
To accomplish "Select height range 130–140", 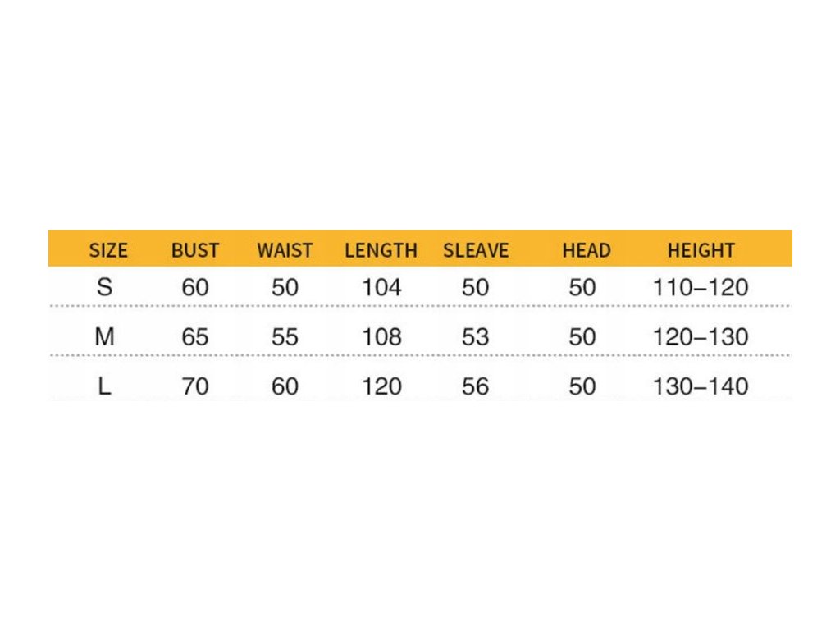I will (x=701, y=386).
